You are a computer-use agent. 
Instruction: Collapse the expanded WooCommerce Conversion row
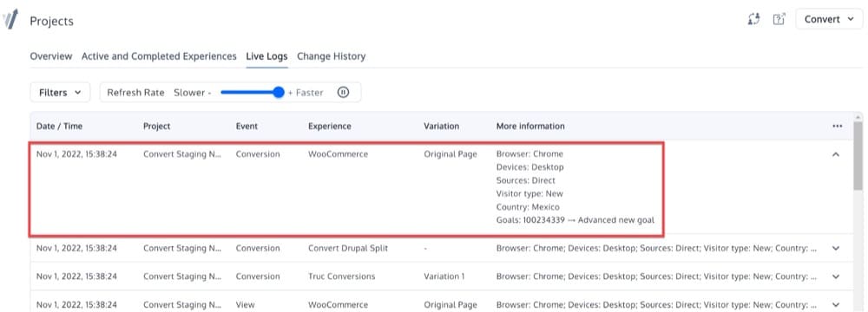point(836,154)
